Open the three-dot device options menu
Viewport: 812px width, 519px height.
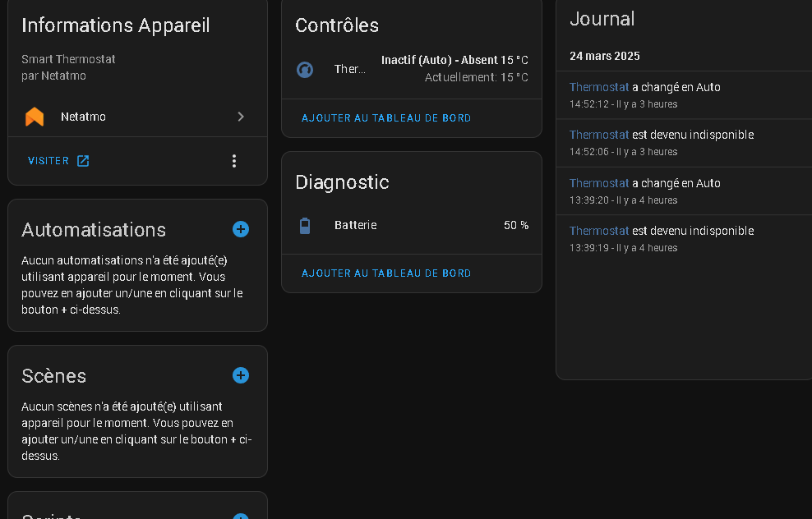(234, 161)
